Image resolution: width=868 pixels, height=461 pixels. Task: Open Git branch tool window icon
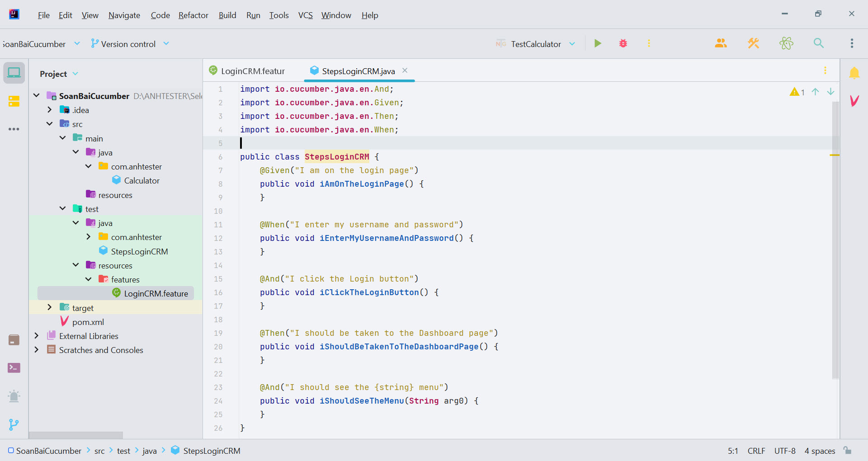pyautogui.click(x=14, y=424)
